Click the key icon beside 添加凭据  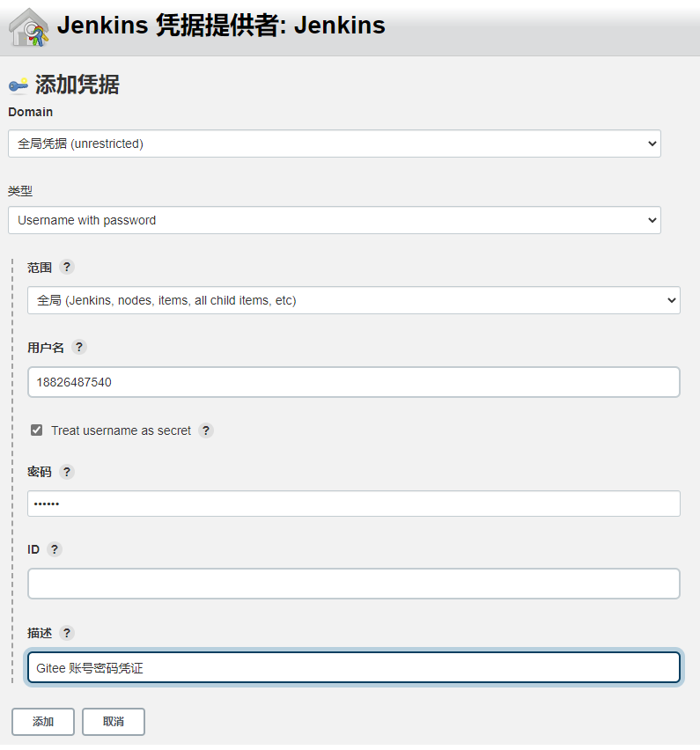[18, 85]
